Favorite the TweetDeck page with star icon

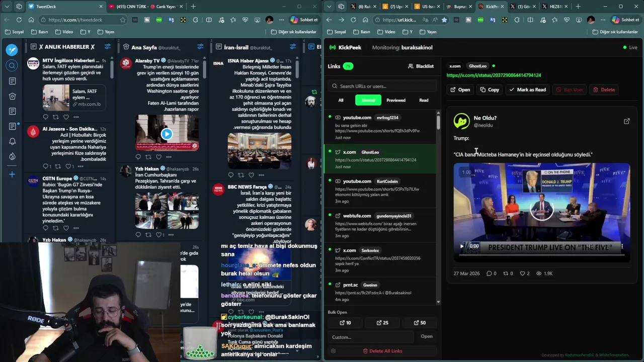click(122, 20)
